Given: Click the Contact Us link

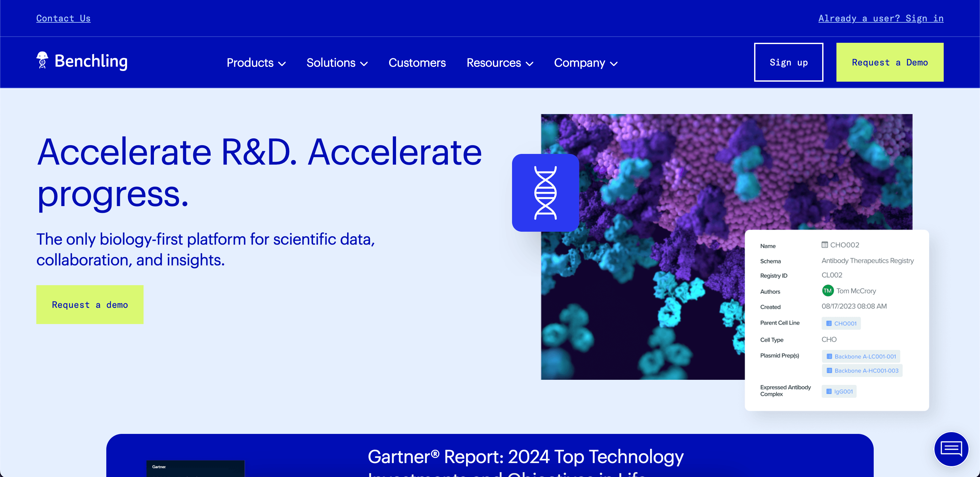Looking at the screenshot, I should click(x=63, y=18).
